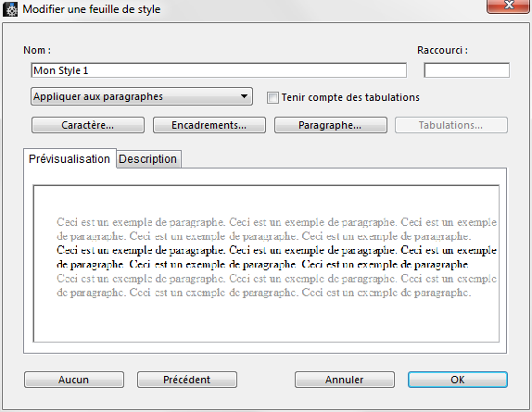Screen dimensions: 532x412
Task: Click the Modifier une feuille de style title text
Action: point(92,9)
